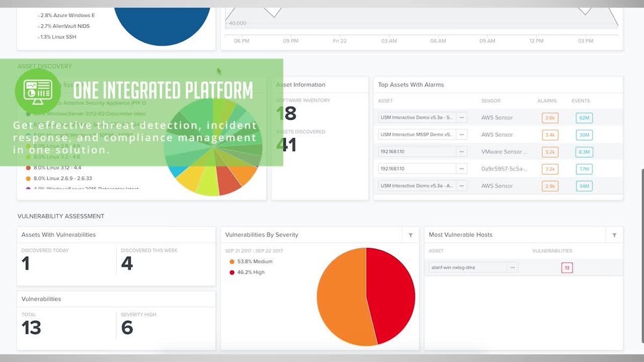
Task: Sort Top Assets table by SENSOR column
Action: pyautogui.click(x=491, y=101)
